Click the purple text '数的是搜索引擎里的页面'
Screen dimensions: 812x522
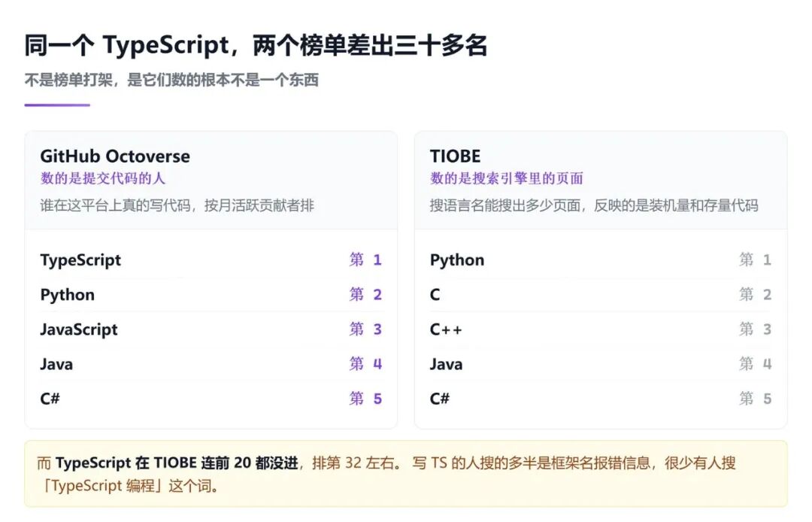(507, 178)
